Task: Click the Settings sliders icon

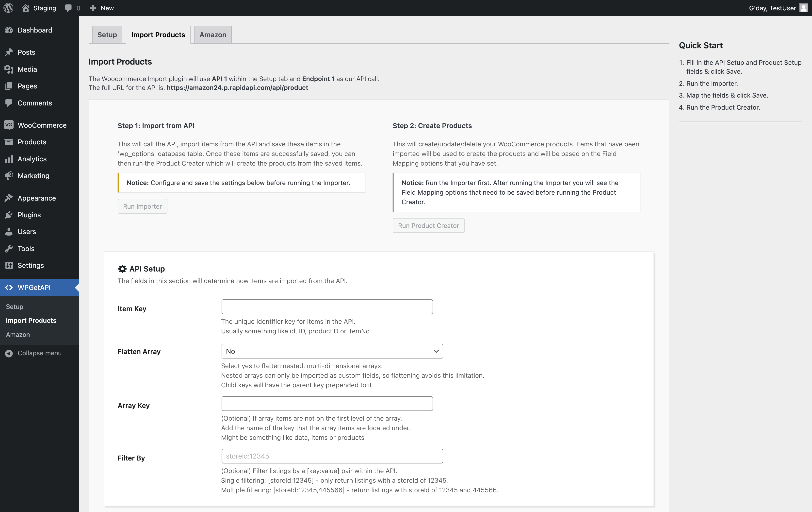Action: [x=9, y=265]
